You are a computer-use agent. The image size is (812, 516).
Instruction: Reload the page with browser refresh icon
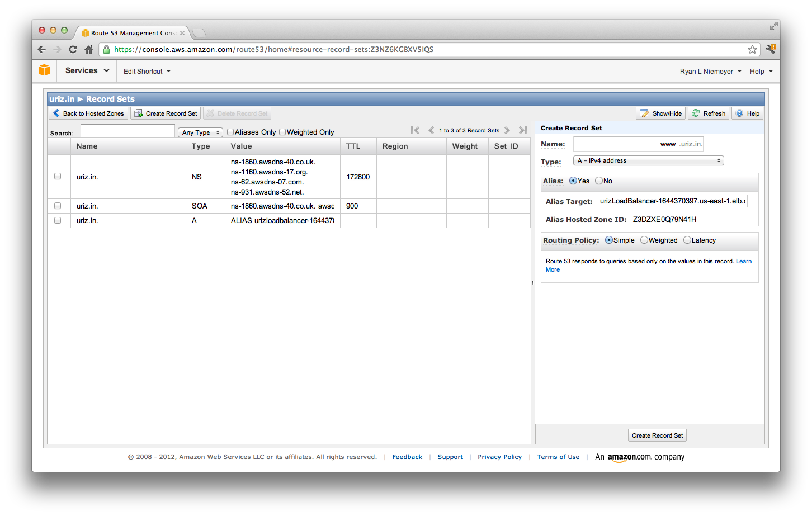[x=73, y=49]
